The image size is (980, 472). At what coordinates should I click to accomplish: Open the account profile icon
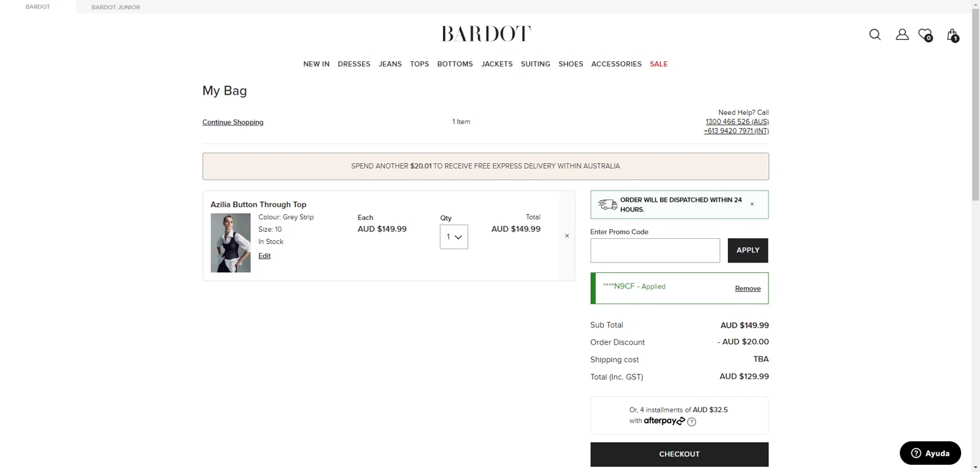(902, 35)
